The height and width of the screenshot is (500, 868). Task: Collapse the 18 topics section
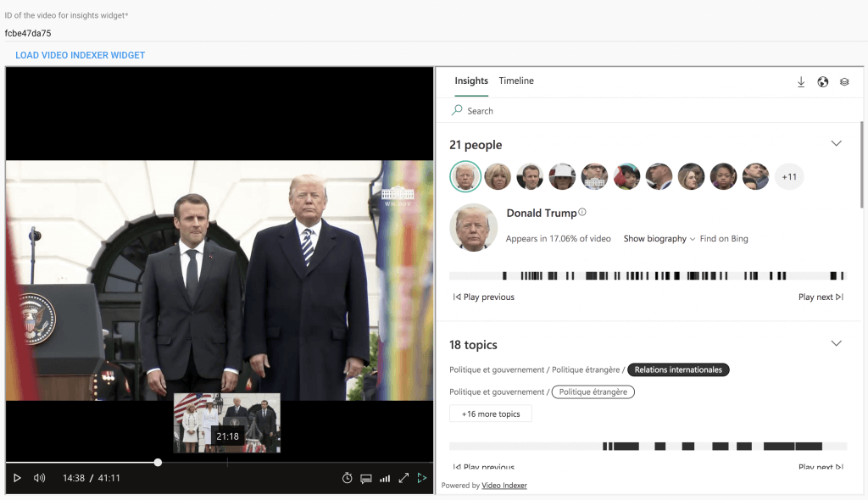click(x=836, y=343)
